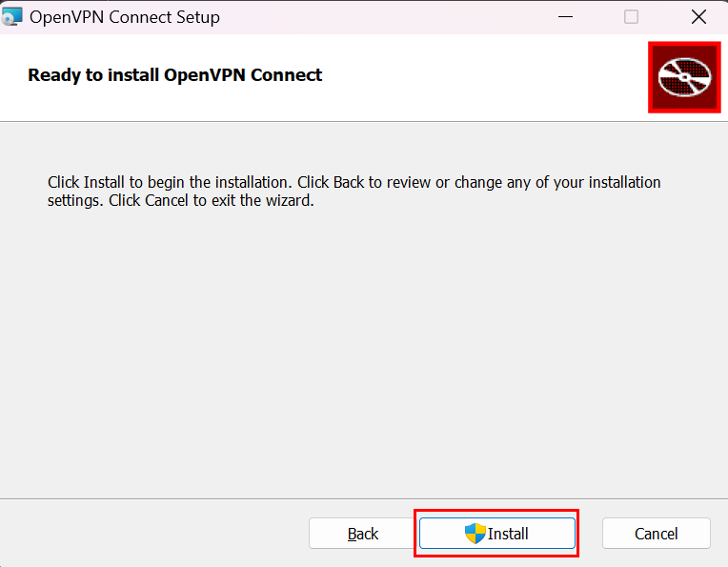Screen dimensions: 728x567
Task: Click the 'settings. Click Cancel to exit' text line
Action: point(180,201)
